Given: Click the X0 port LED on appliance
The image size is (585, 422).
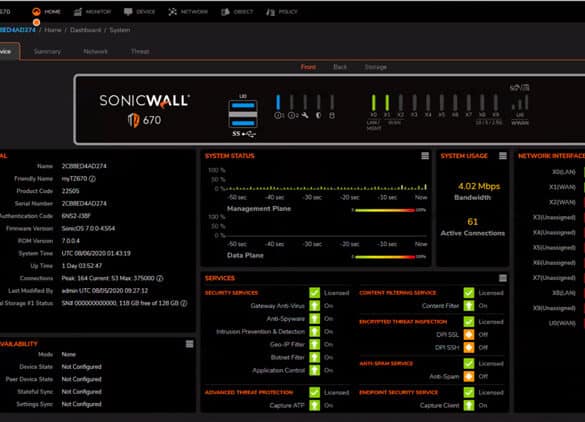Looking at the screenshot, I should pos(373,102).
